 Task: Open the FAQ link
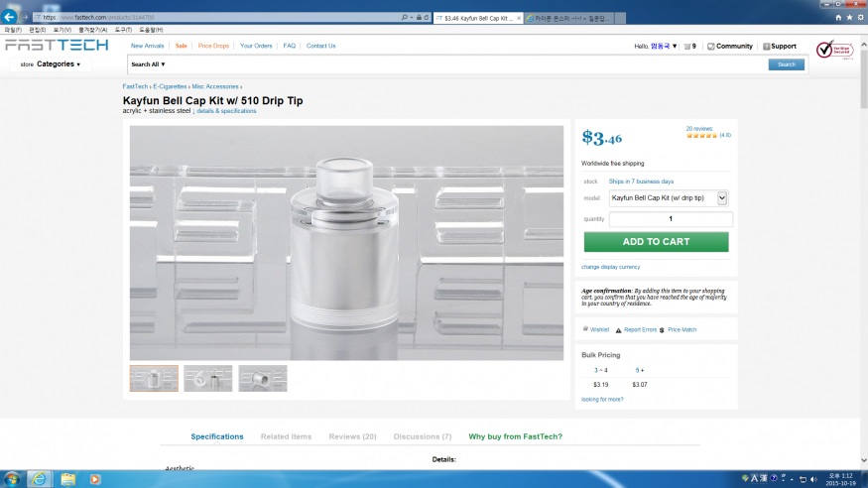coord(289,46)
